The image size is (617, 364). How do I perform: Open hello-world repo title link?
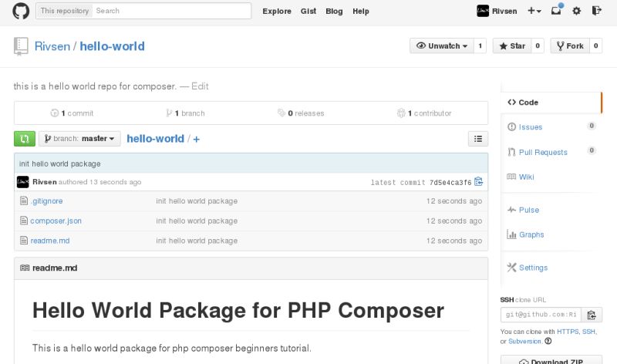tap(112, 46)
